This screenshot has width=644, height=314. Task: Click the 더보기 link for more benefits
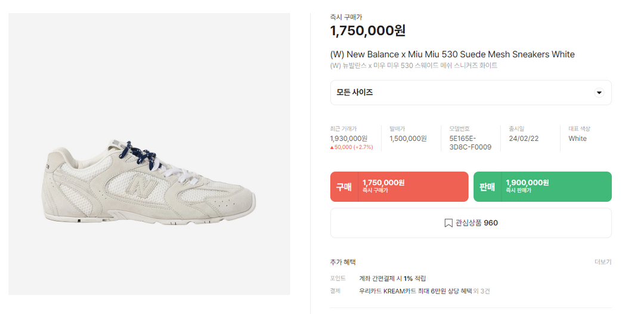(x=603, y=262)
